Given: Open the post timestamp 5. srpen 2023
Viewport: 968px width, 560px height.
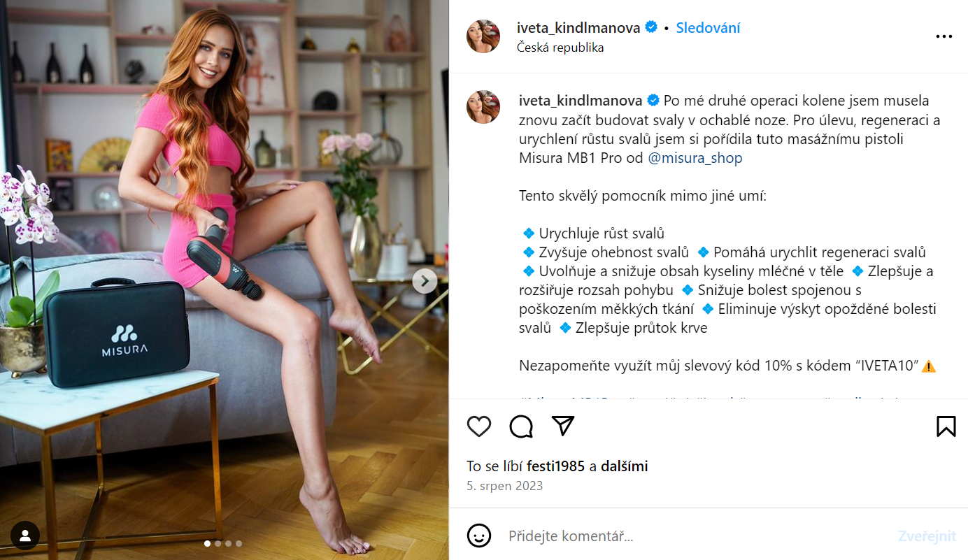Looking at the screenshot, I should [x=504, y=485].
